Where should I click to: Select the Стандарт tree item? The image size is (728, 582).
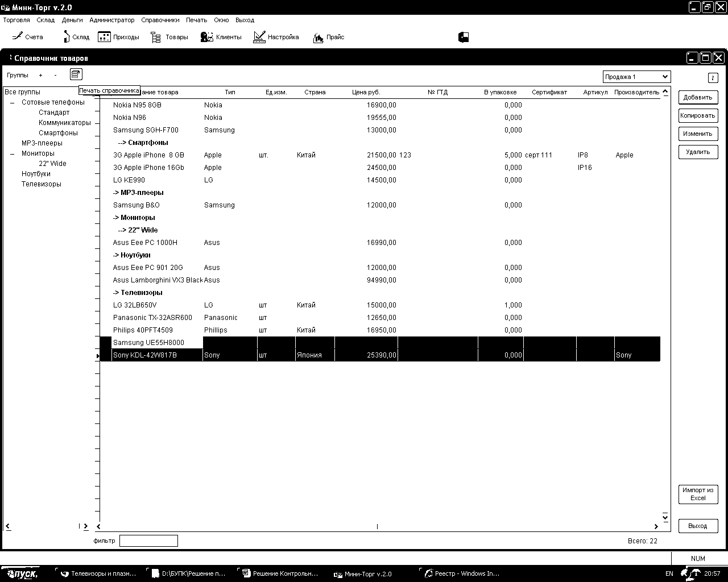coord(54,113)
